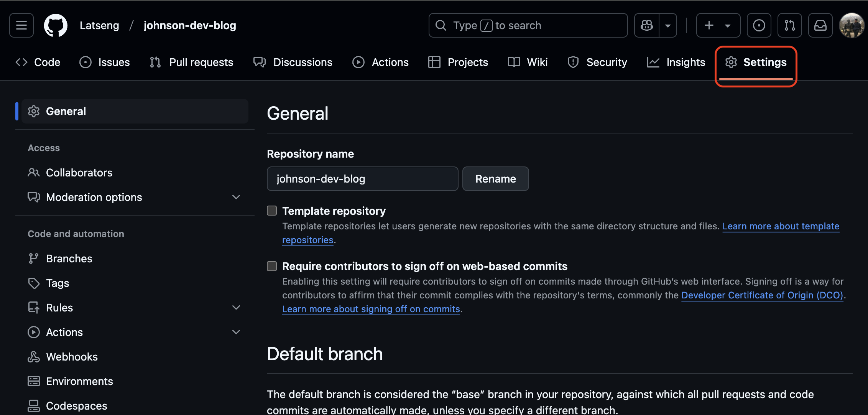The image size is (868, 415).
Task: Open the create new plus menu
Action: click(x=718, y=25)
